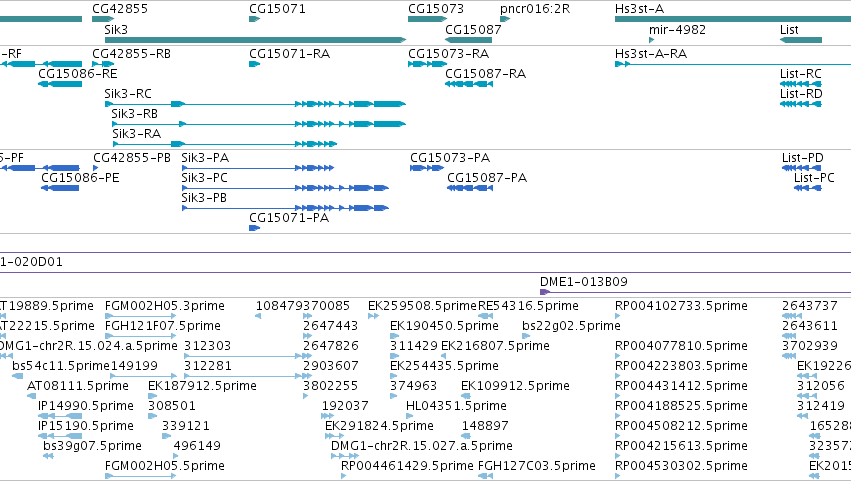851x481 pixels.
Task: Select the FGH127C03.5prime EST label
Action: (x=537, y=467)
